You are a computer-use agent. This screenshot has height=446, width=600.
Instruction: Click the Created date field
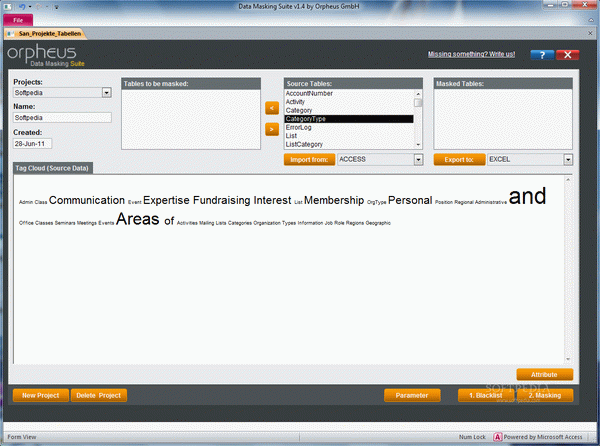click(32, 143)
